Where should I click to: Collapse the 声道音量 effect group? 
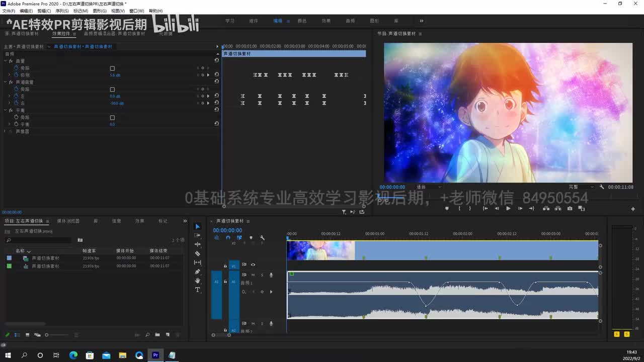point(6,82)
